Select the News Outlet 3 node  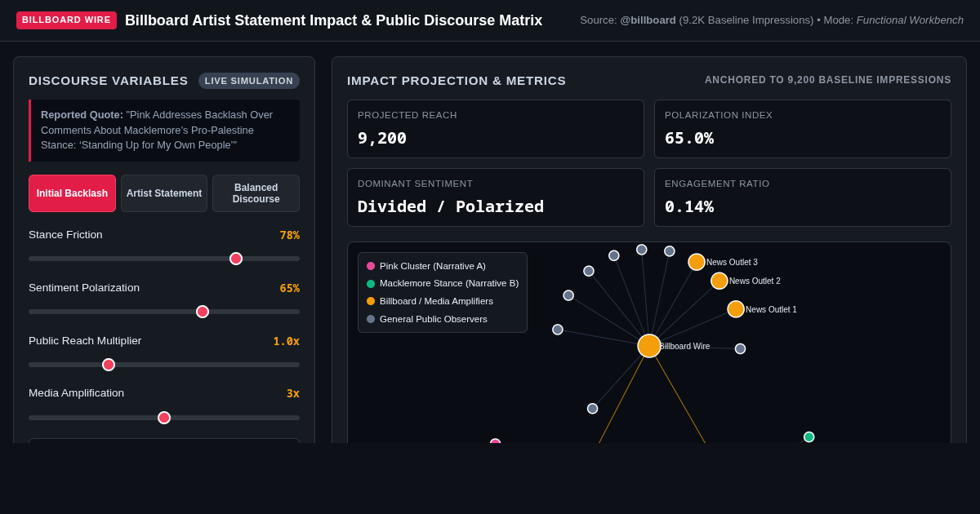[697, 262]
